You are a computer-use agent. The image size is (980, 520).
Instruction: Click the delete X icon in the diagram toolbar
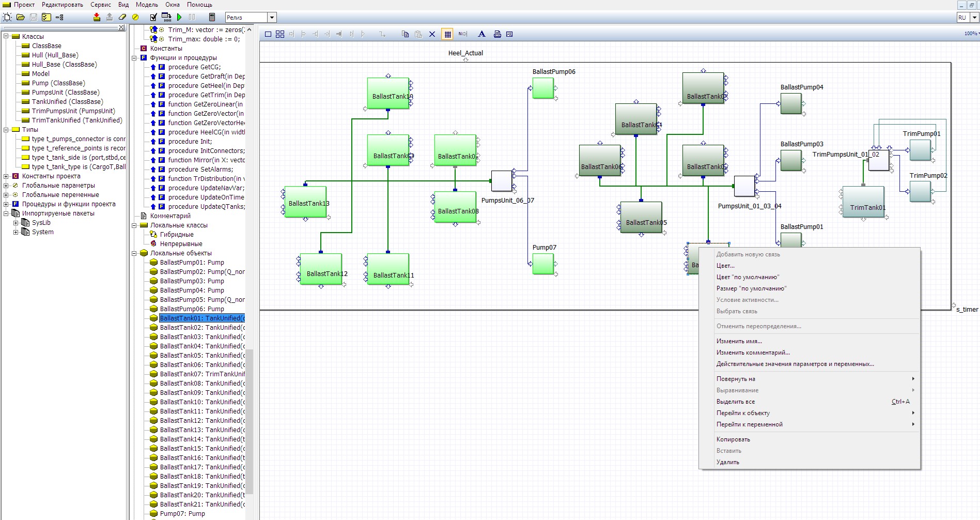pyautogui.click(x=432, y=34)
